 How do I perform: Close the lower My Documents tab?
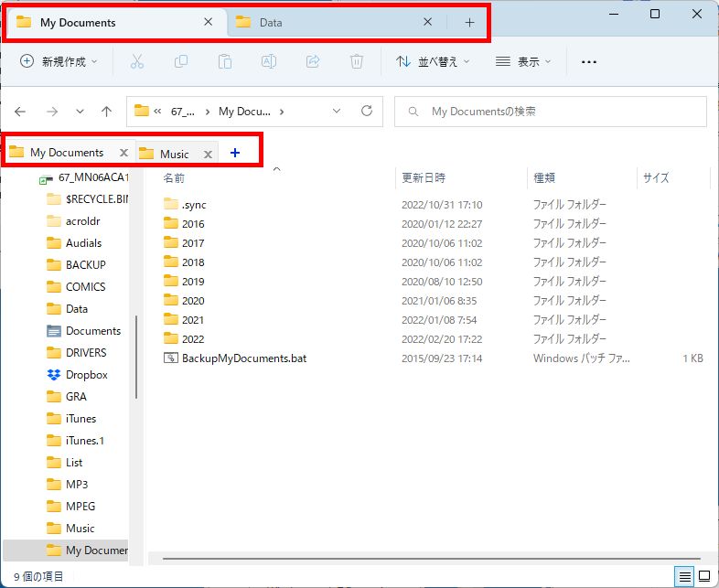tap(123, 153)
